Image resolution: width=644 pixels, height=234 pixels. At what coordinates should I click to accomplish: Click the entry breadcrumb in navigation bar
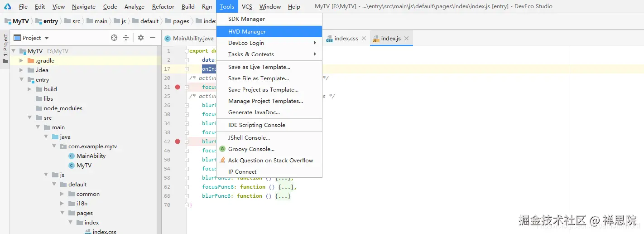pyautogui.click(x=47, y=21)
